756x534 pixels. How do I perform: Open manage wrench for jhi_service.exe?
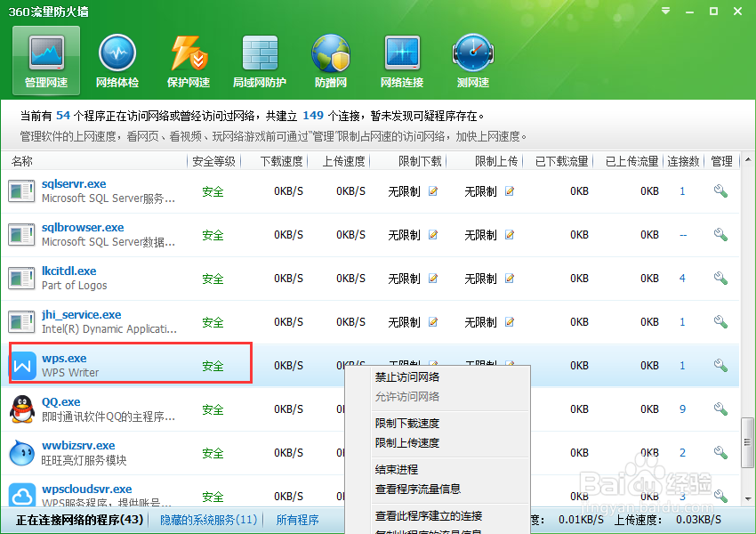point(720,321)
